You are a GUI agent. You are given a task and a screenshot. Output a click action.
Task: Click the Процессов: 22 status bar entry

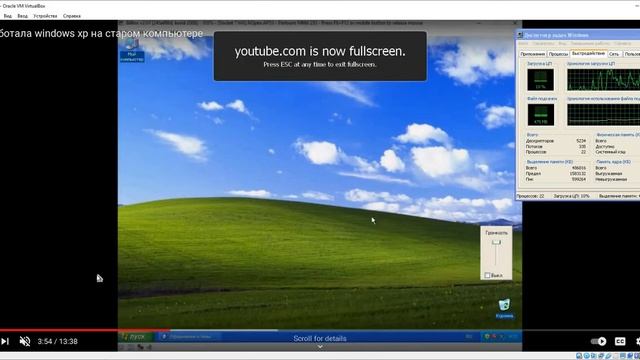coord(531,196)
